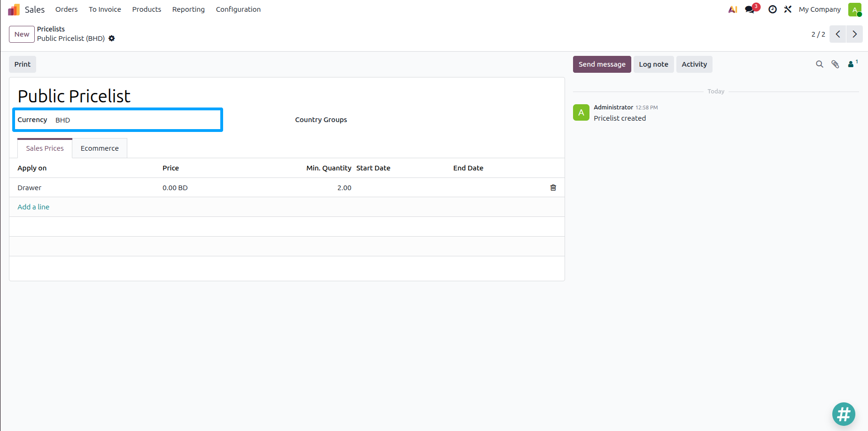
Task: Click the Public Pricelist (BHD) breadcrumb text
Action: tap(71, 38)
